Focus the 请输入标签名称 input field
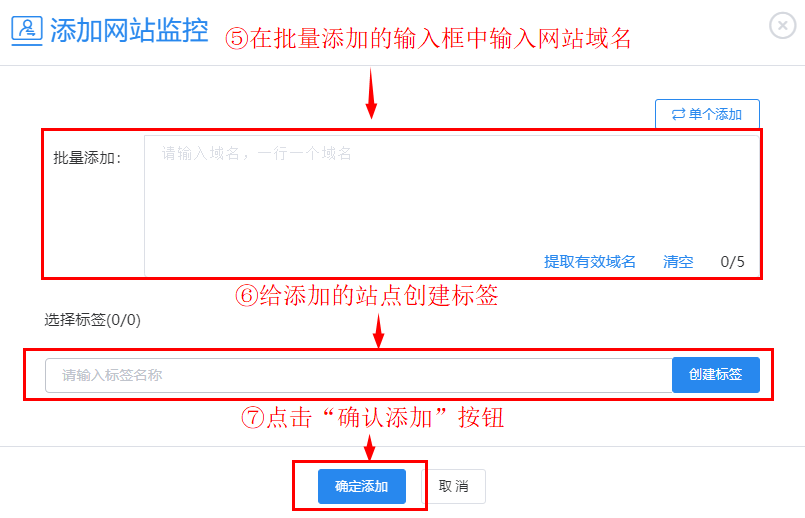The height and width of the screenshot is (518, 805). pyautogui.click(x=358, y=375)
